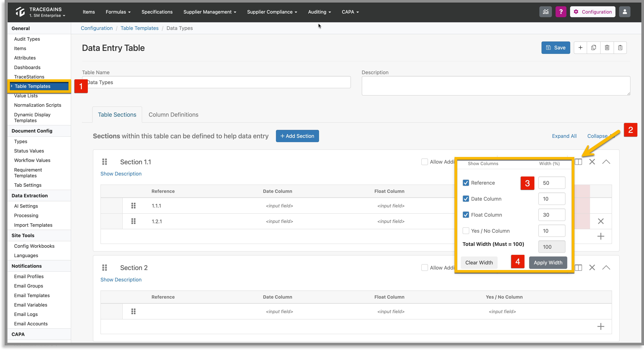Collapse Section 2 with the chevron
The image size is (644, 350).
pyautogui.click(x=606, y=268)
